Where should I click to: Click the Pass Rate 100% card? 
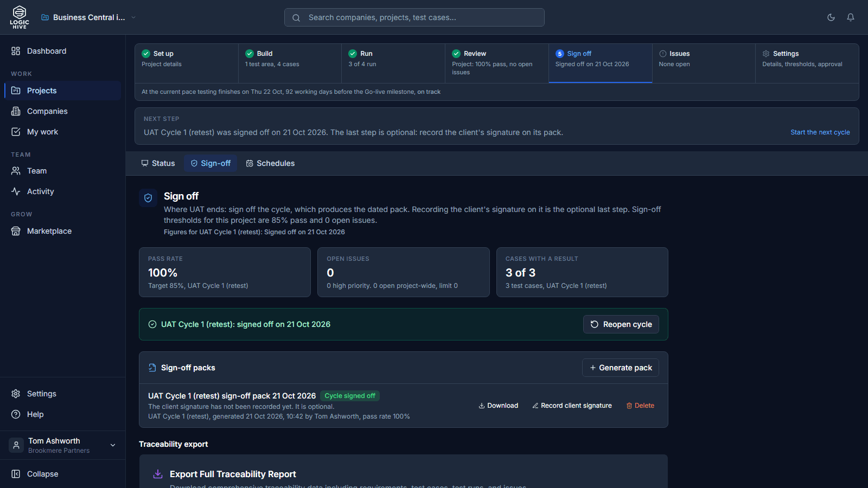pos(225,272)
